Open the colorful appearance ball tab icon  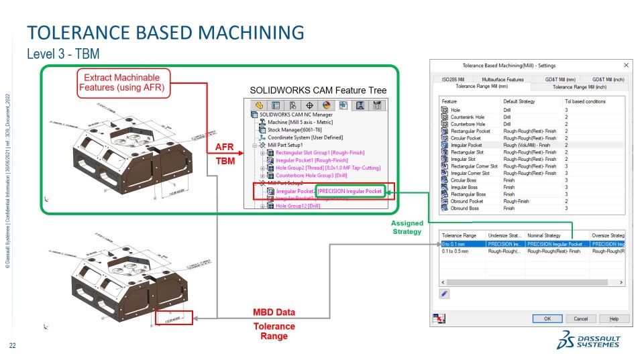coord(326,105)
